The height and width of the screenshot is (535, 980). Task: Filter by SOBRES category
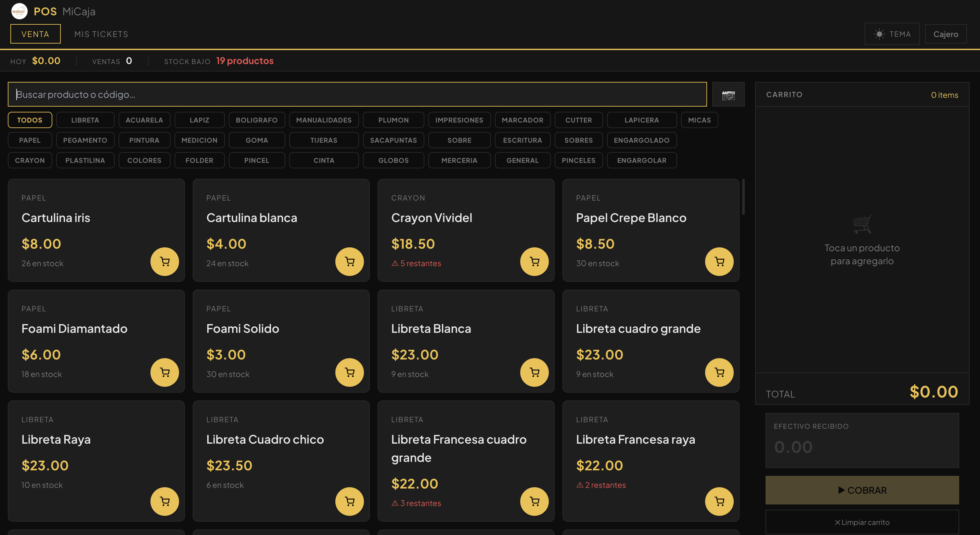(579, 140)
